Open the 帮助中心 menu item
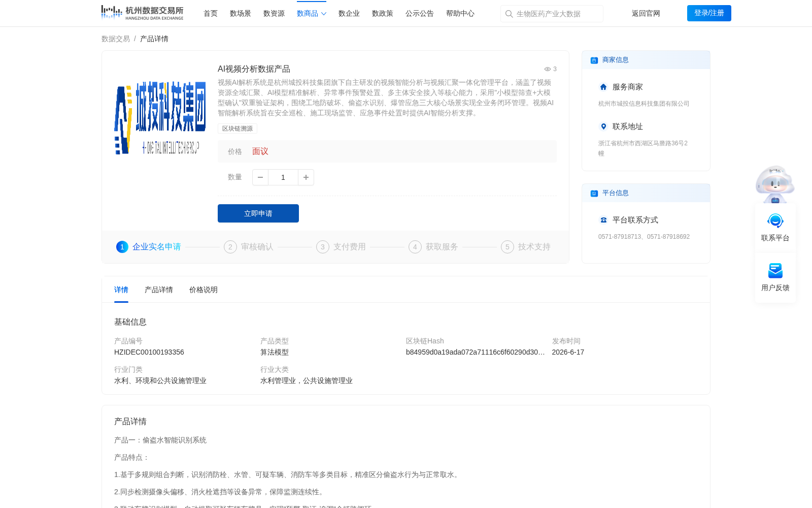The width and height of the screenshot is (812, 508). click(x=460, y=14)
